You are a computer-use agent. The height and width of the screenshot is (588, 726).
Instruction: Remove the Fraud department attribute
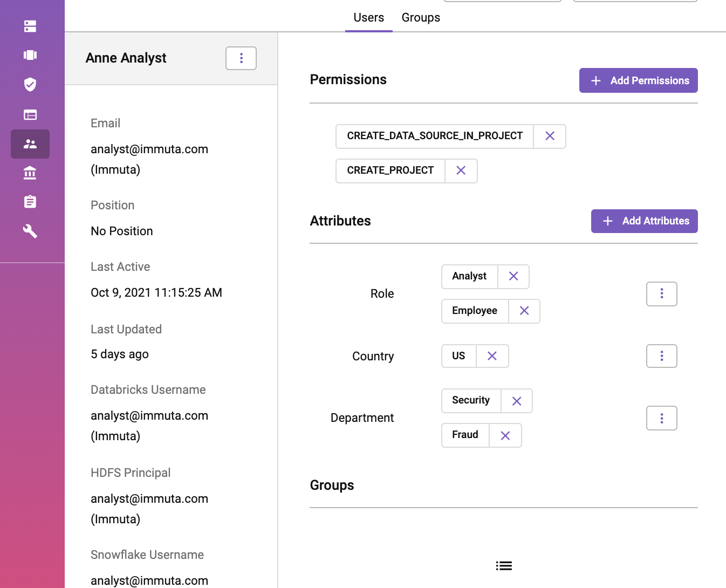[505, 435]
